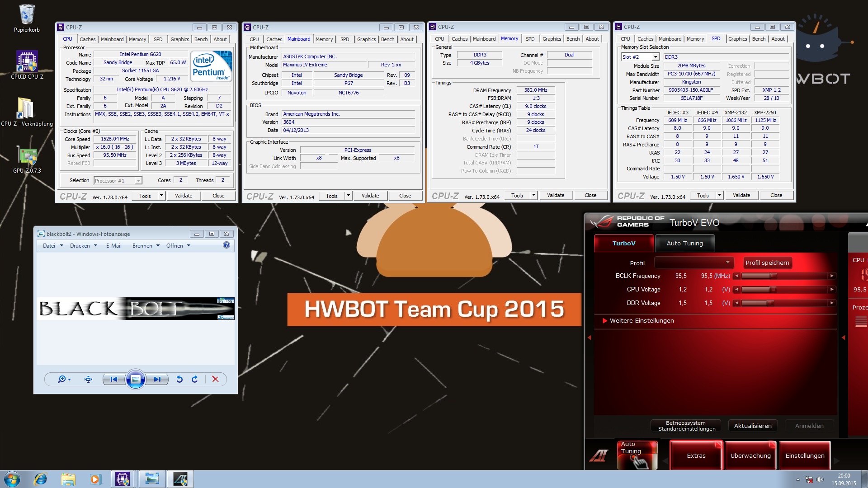Click Validate in the CPU tab window
868x488 pixels.
point(184,196)
